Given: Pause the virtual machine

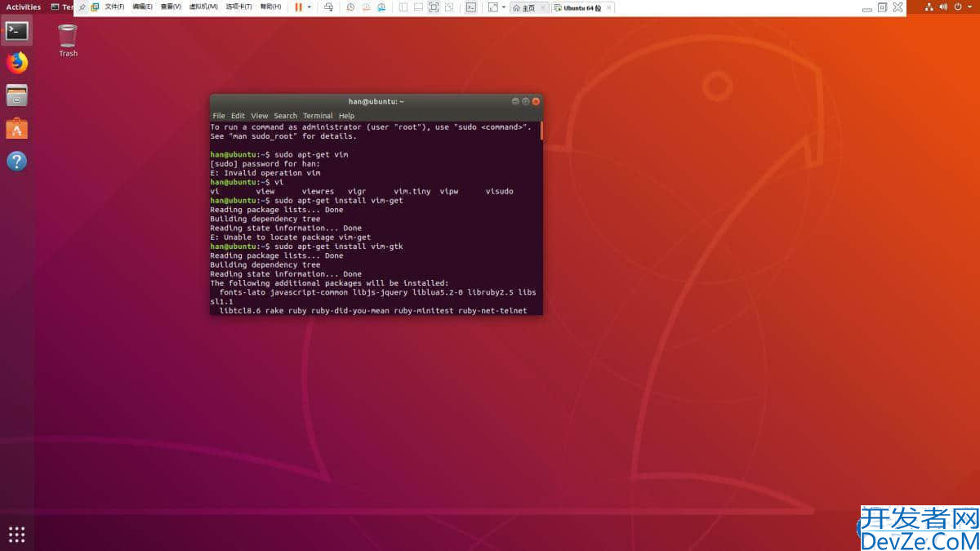Looking at the screenshot, I should point(298,7).
